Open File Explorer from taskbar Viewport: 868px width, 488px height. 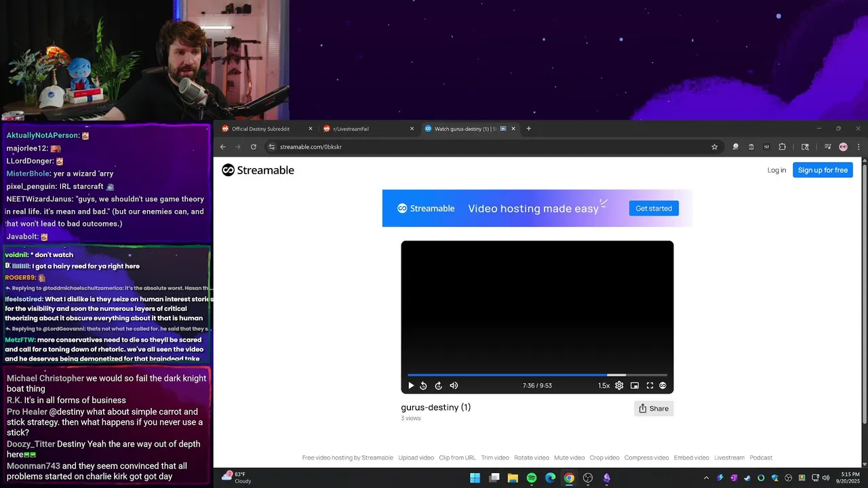513,478
